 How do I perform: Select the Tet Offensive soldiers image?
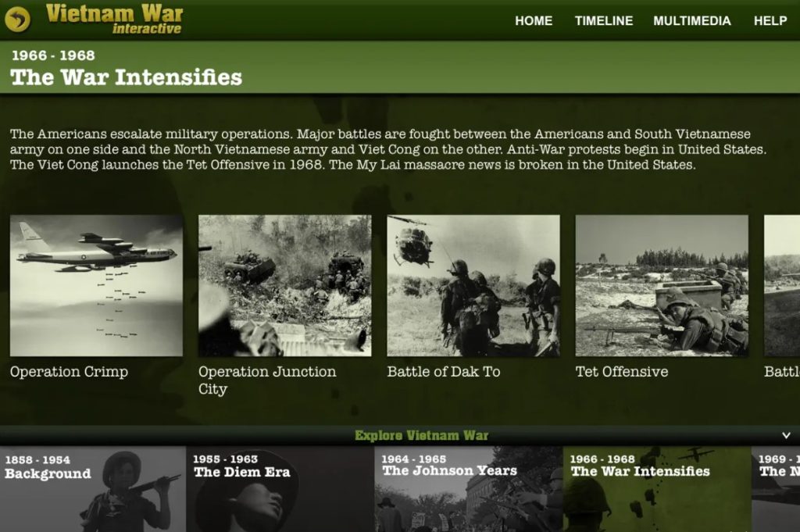point(661,286)
